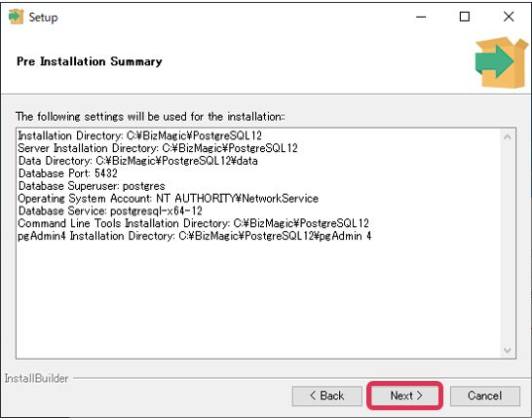Click the summary scrollbar down arrow

(x=508, y=350)
